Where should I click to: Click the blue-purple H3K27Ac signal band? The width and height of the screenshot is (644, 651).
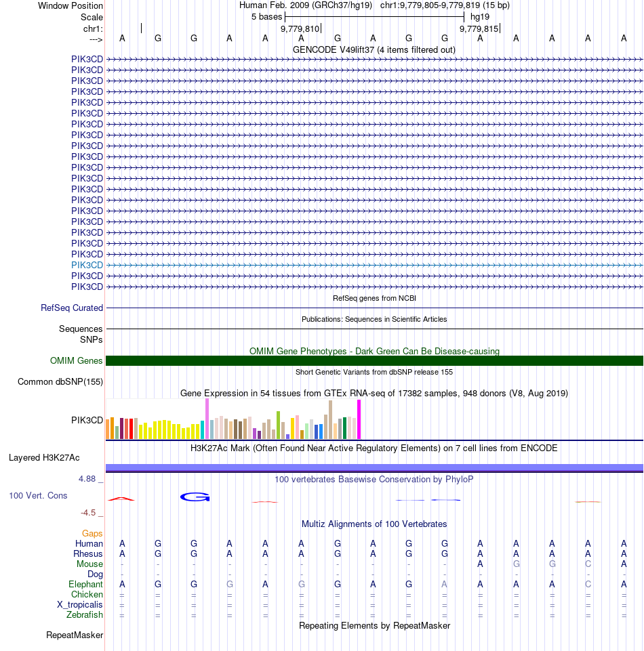374,467
